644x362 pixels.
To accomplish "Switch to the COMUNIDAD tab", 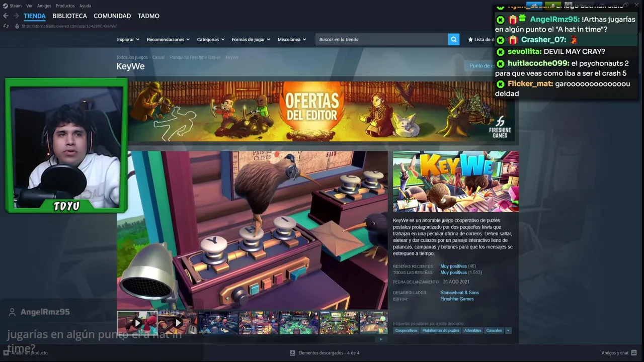I will coord(112,16).
